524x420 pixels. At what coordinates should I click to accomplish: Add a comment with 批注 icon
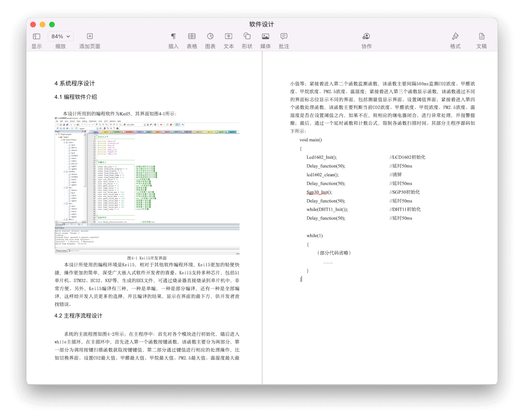(x=284, y=36)
